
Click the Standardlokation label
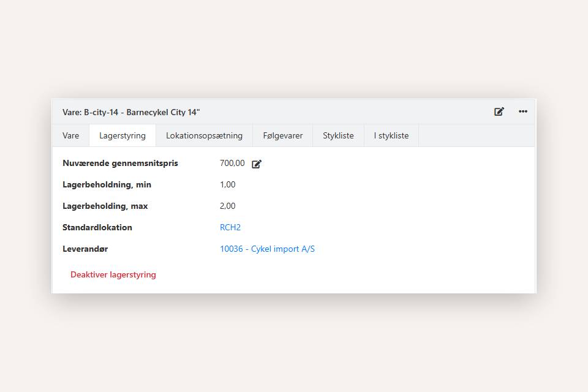pos(97,227)
